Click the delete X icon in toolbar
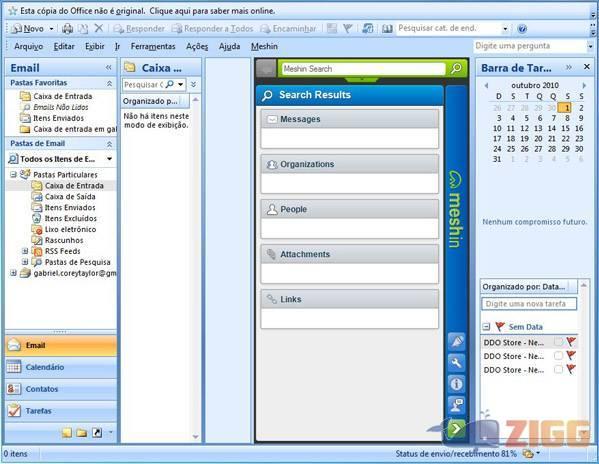This screenshot has height=464, width=599. (x=99, y=28)
